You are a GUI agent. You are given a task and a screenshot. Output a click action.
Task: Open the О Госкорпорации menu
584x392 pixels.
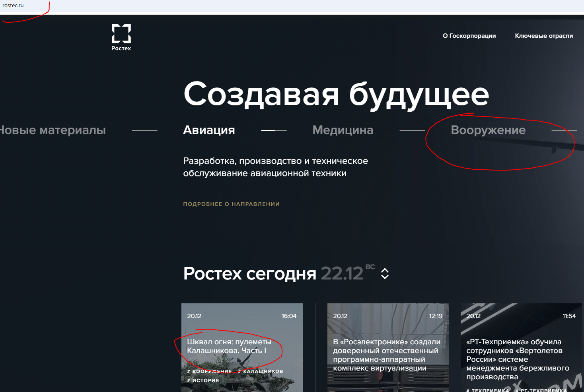click(469, 36)
